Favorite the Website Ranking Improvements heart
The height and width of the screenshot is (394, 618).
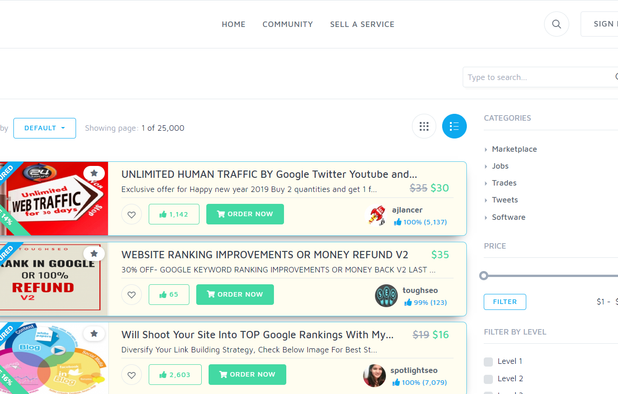(x=131, y=294)
